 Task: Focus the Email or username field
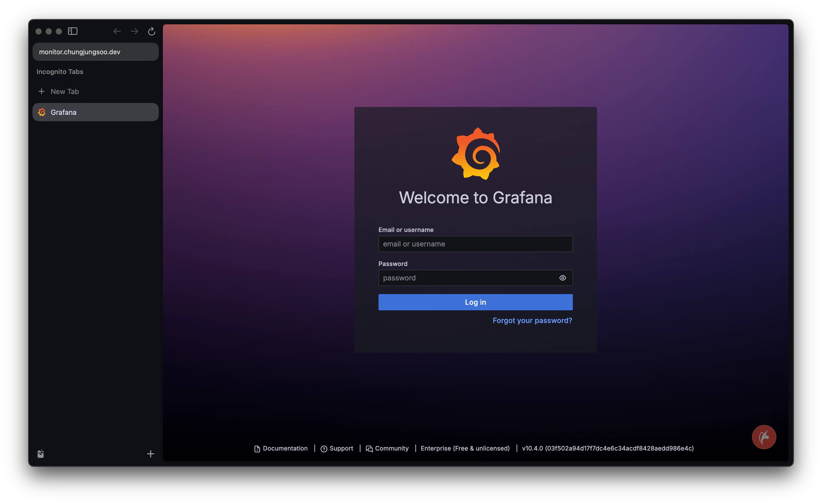click(x=475, y=244)
